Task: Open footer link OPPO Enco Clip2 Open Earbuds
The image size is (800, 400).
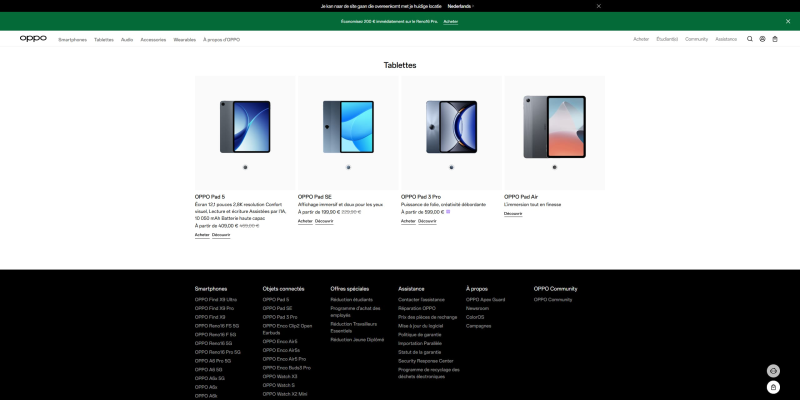Action: click(x=287, y=329)
